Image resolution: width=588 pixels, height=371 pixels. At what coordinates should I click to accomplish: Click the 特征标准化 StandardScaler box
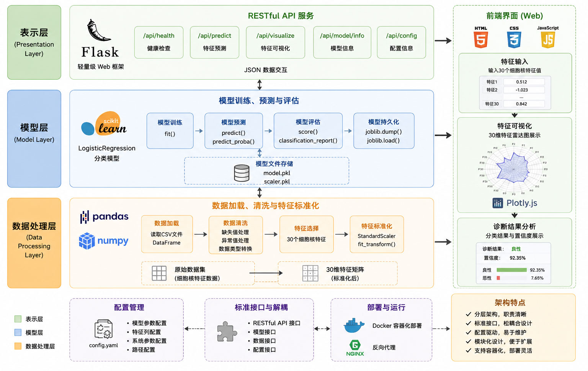tap(377, 234)
